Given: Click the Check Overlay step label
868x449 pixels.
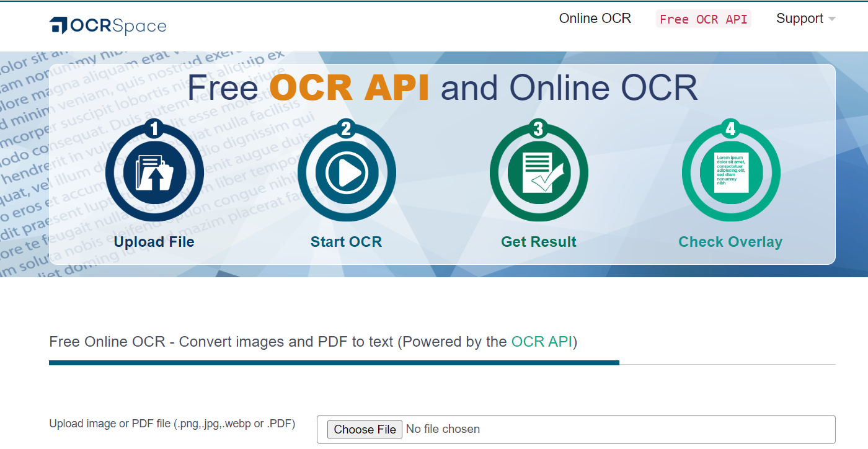Looking at the screenshot, I should coord(730,242).
